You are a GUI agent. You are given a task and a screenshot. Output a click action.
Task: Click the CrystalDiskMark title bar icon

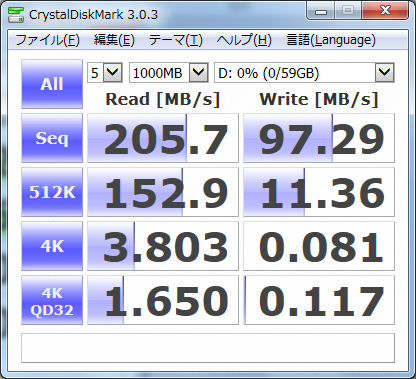(16, 14)
